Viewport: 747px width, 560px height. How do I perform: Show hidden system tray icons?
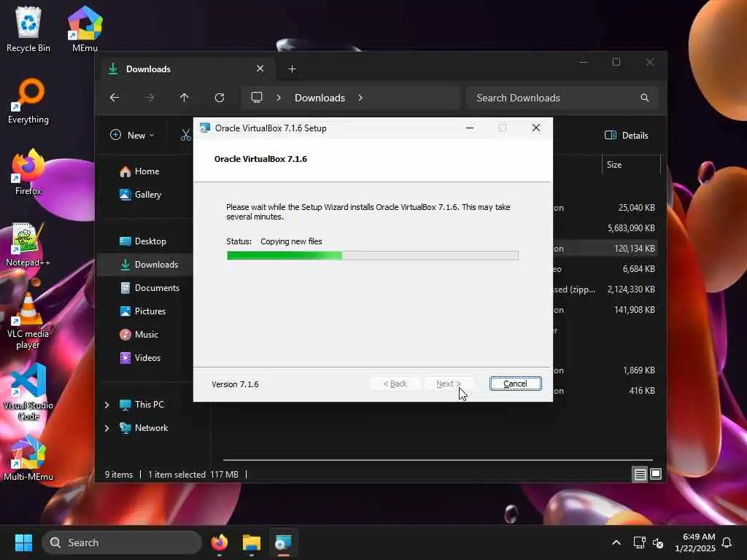point(616,542)
